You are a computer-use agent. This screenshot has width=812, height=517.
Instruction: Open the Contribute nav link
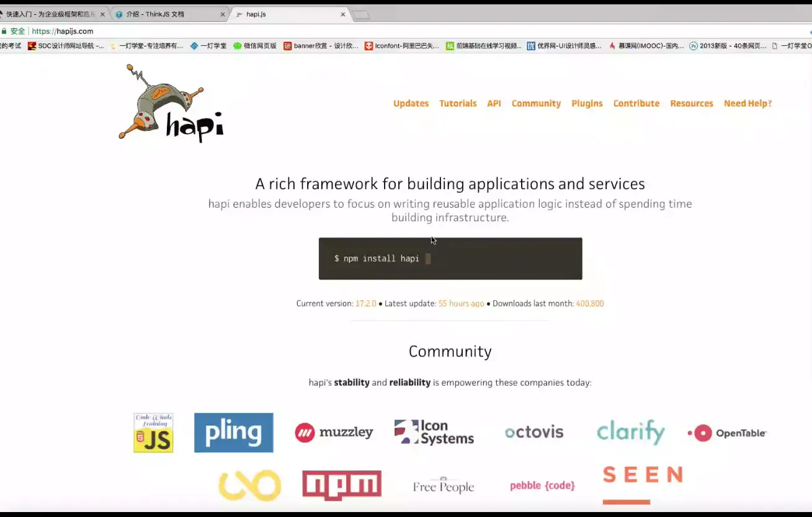(636, 104)
